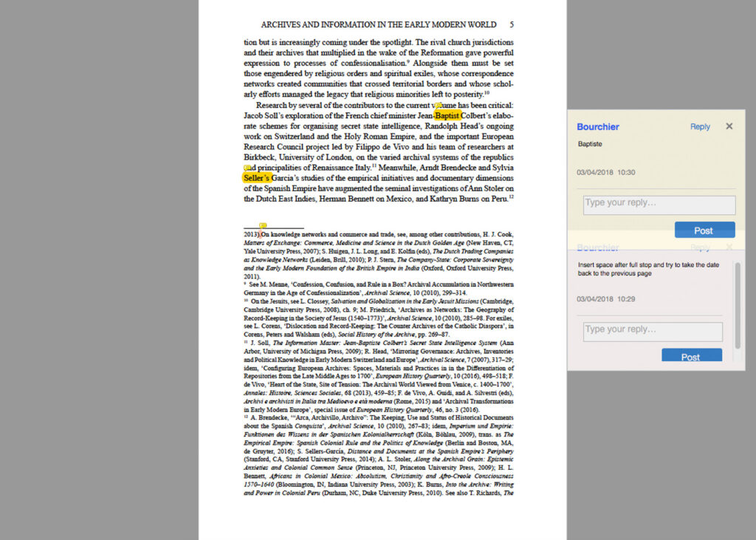The height and width of the screenshot is (540, 756).
Task: Click the 03/04/2018 10:30 timestamp
Action: click(605, 172)
